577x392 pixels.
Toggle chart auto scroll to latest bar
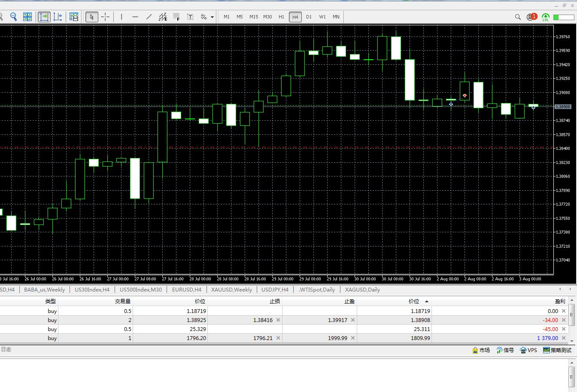[x=44, y=17]
